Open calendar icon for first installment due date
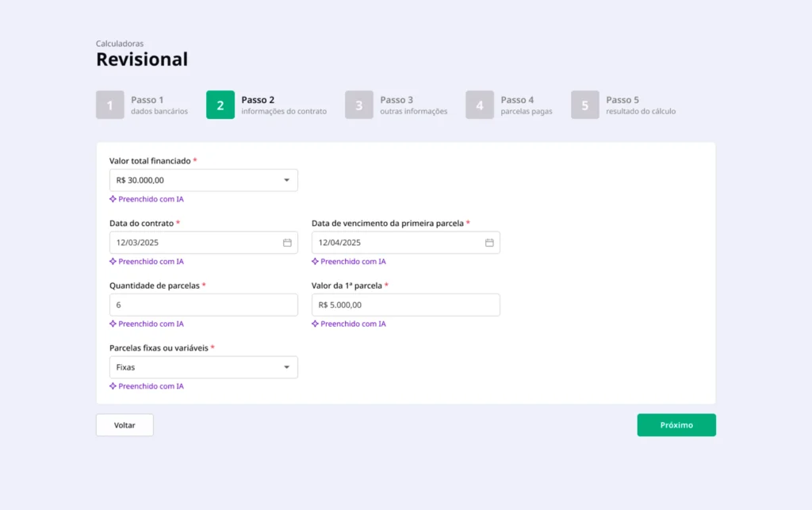The width and height of the screenshot is (812, 510). tap(489, 243)
